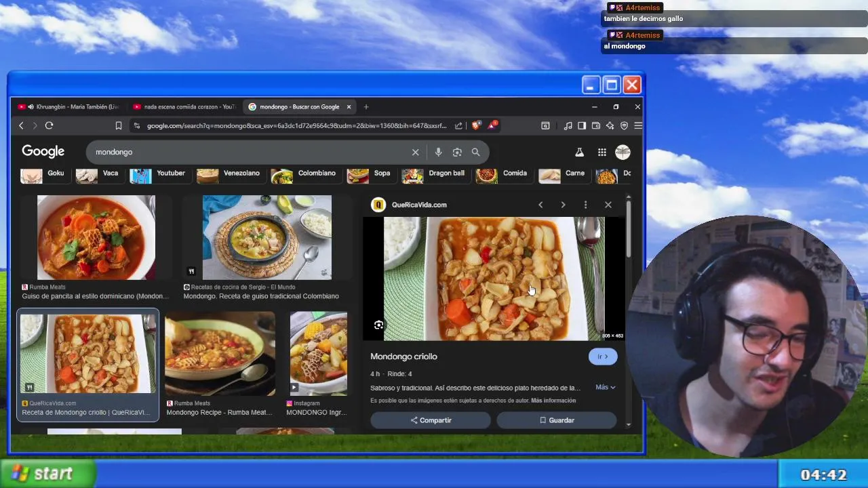868x488 pixels.
Task: Go back with the browser back arrow
Action: (x=21, y=125)
